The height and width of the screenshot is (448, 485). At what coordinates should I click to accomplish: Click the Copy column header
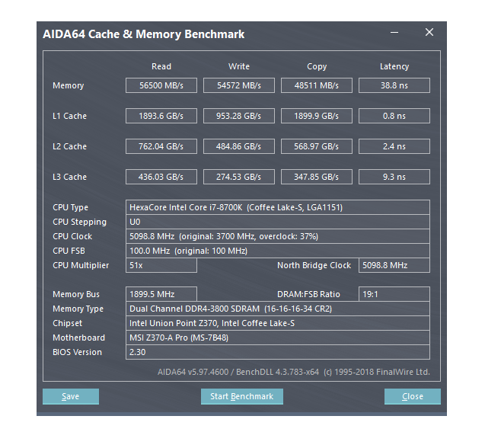point(317,66)
